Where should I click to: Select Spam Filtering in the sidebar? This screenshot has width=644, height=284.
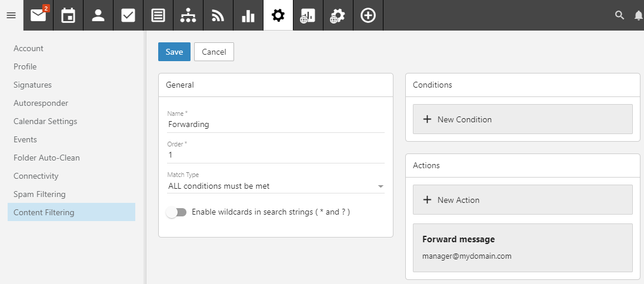point(39,194)
